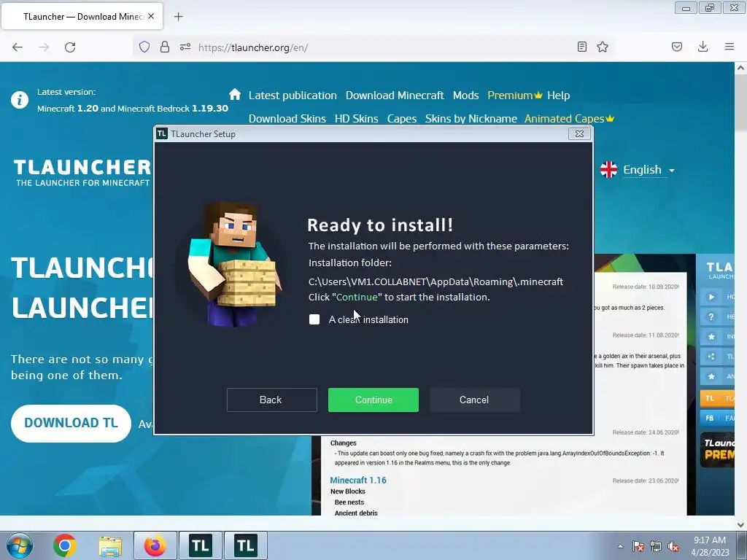Cancel the TLauncher installation

coord(474,400)
